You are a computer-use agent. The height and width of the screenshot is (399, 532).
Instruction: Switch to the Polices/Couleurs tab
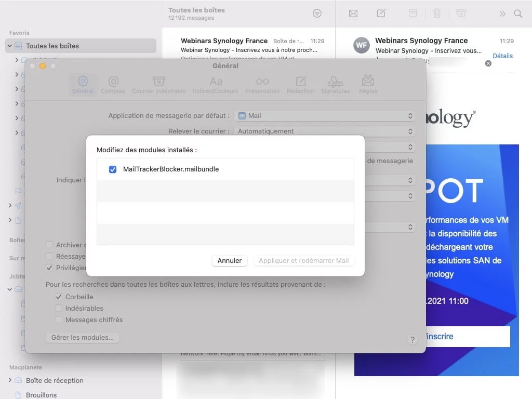216,85
